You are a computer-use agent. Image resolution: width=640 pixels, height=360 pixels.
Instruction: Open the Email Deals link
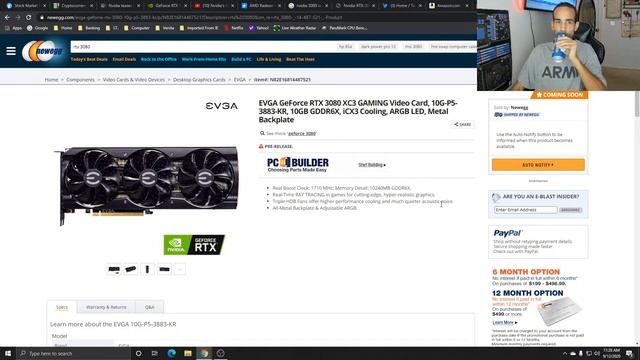click(x=124, y=60)
